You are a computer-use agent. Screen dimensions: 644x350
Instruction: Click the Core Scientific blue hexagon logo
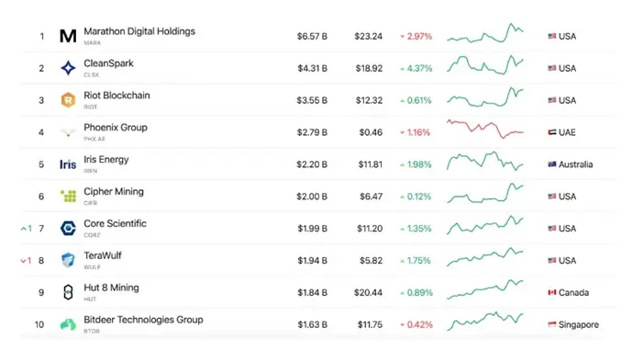coord(68,228)
